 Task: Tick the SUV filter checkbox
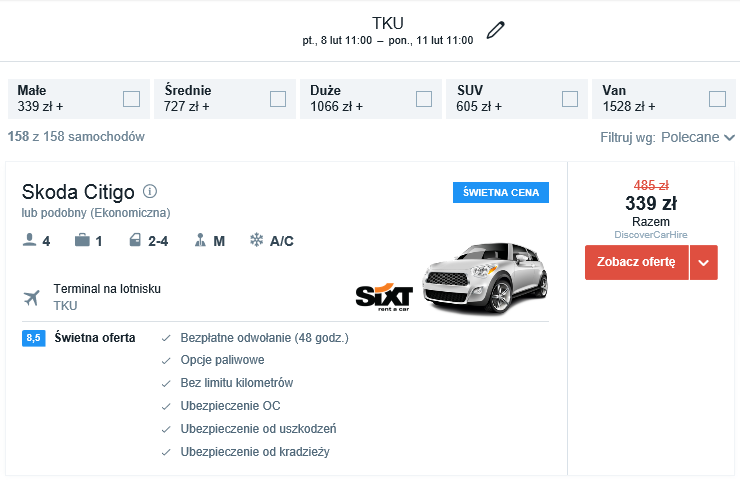(x=570, y=98)
